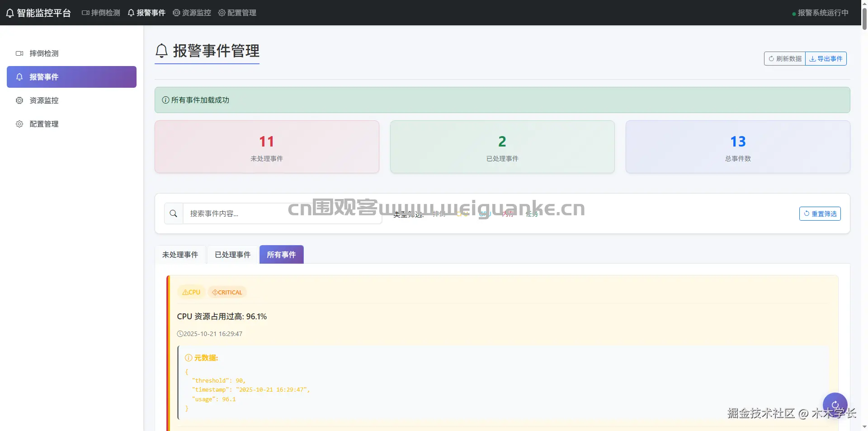Click the chip icon in sidebar 资源监控
Viewport: 868px width, 431px height.
(x=19, y=100)
